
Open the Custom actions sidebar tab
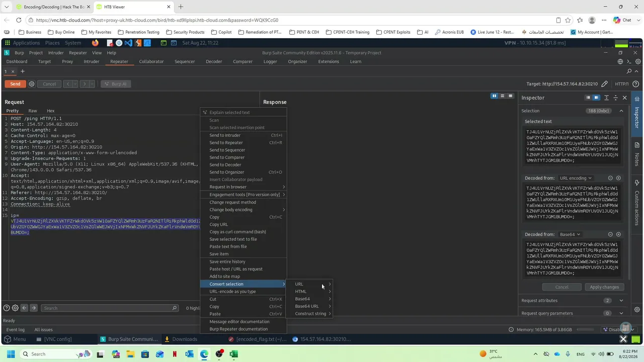637,203
